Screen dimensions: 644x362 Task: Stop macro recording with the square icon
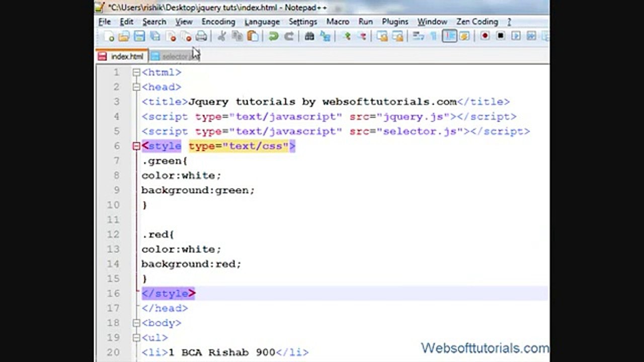(501, 36)
